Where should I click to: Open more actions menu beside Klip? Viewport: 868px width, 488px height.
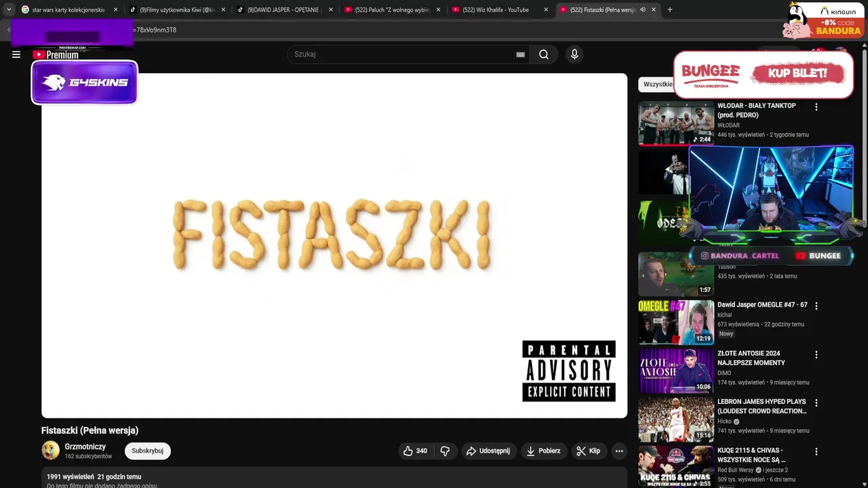[619, 451]
